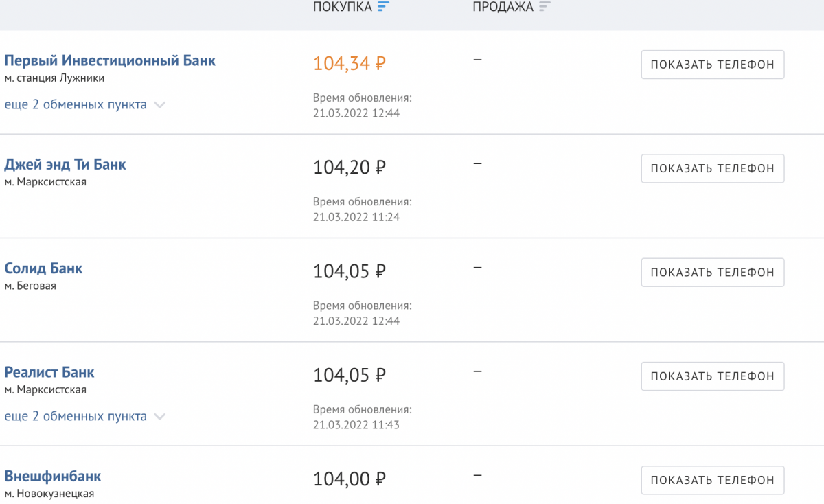Image resolution: width=824 pixels, height=504 pixels.
Task: Open Внешфинбанк link
Action: click(x=53, y=476)
